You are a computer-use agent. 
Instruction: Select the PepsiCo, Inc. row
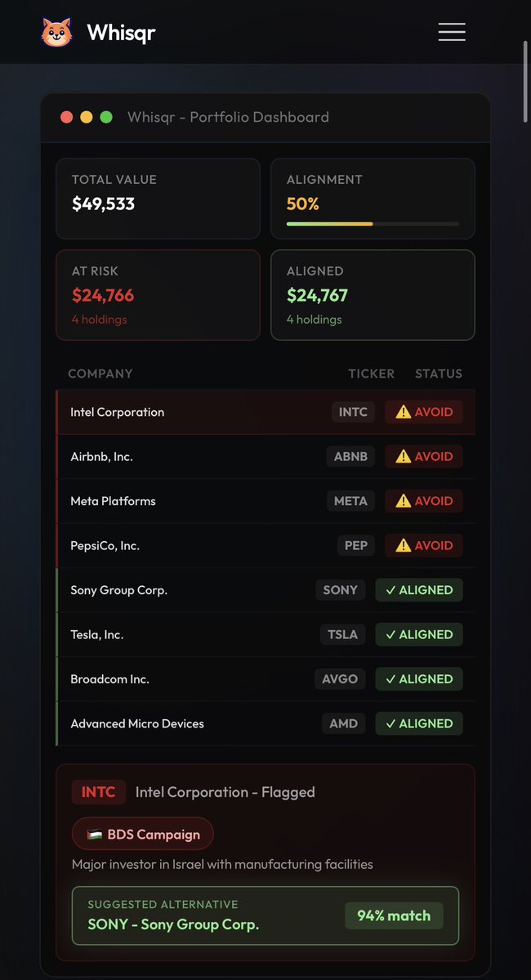click(265, 545)
